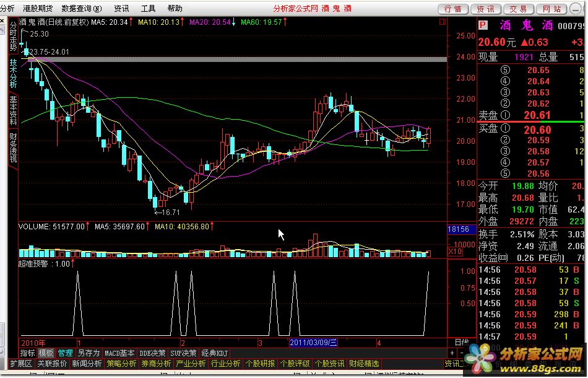The image size is (588, 378).
Task: Choose the SUP决策 template
Action: coord(183,353)
